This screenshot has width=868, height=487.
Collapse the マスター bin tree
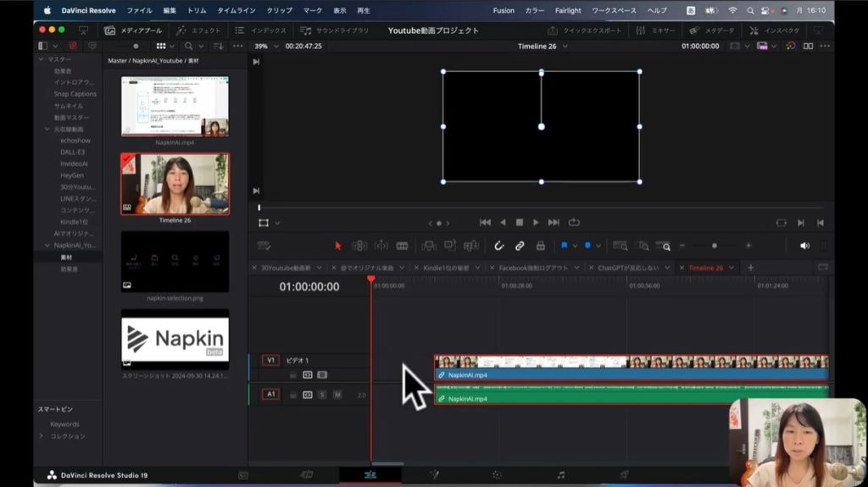click(42, 59)
